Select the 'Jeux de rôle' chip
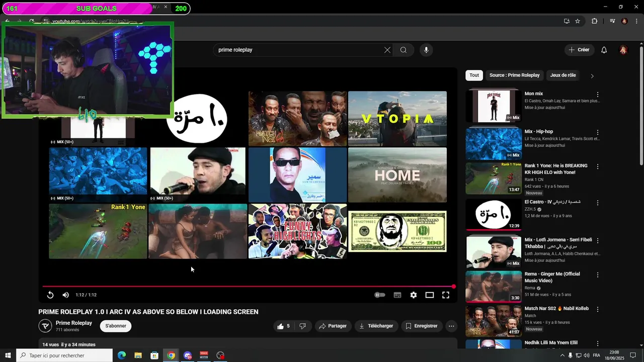644x362 pixels. [x=563, y=75]
